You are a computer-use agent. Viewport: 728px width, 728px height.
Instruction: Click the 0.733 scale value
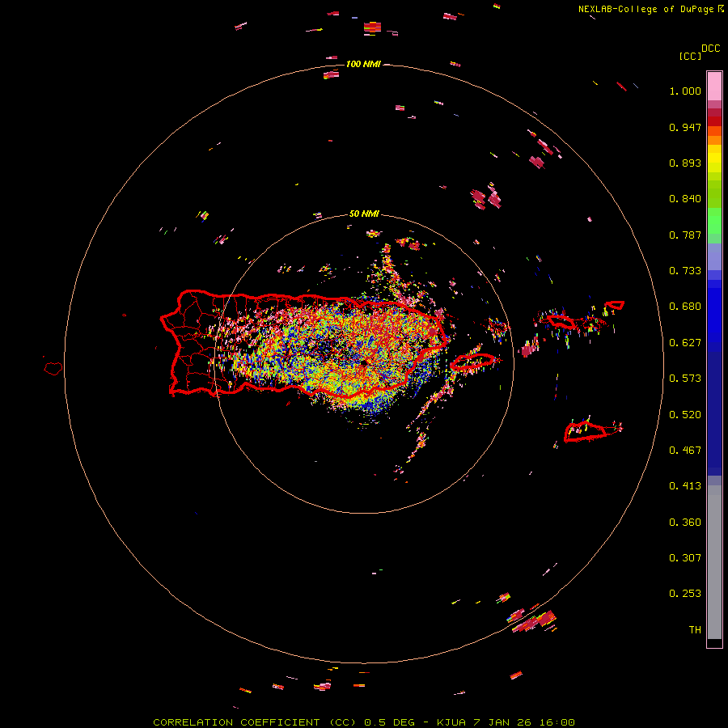[685, 271]
